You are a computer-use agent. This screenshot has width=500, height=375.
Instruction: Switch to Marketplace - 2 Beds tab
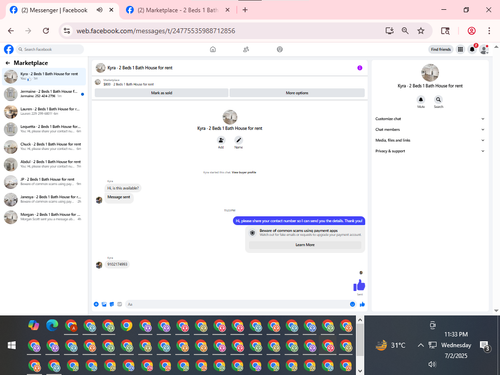177,10
